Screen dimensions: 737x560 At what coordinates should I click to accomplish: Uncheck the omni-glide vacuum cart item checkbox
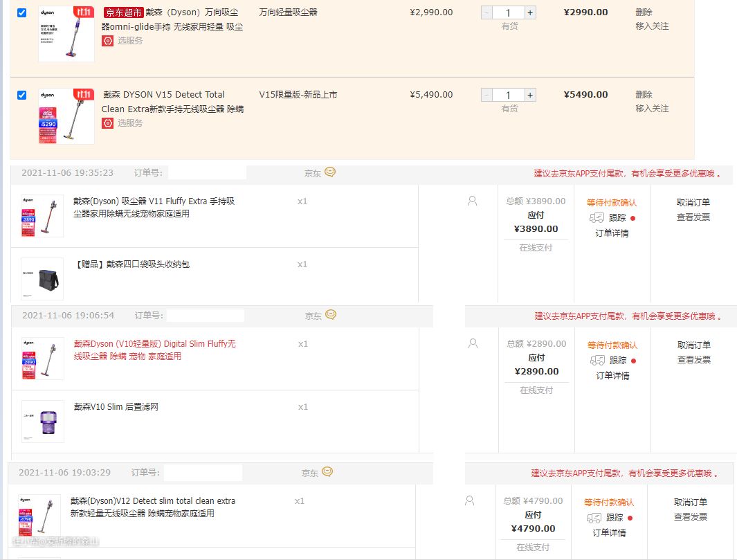21,12
